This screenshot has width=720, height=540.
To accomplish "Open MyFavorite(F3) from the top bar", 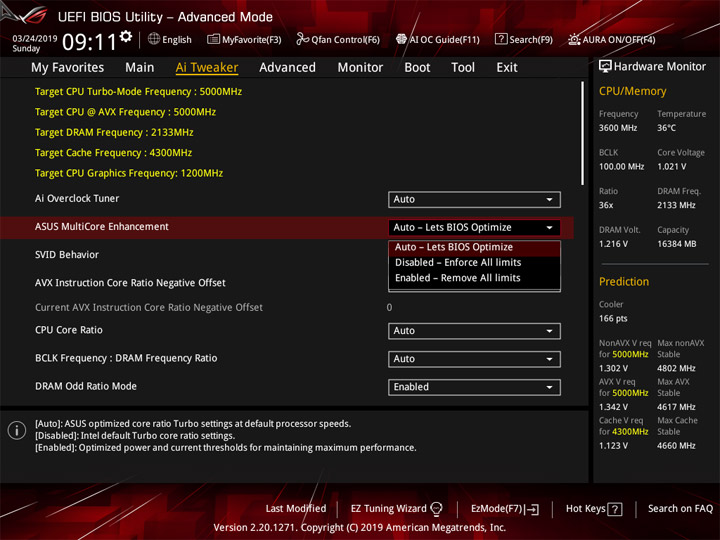I will (244, 39).
